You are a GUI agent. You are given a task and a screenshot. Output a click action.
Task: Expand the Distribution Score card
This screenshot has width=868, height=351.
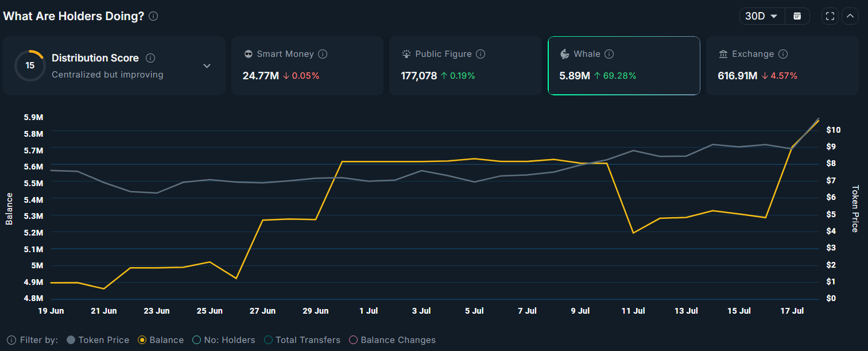[207, 66]
